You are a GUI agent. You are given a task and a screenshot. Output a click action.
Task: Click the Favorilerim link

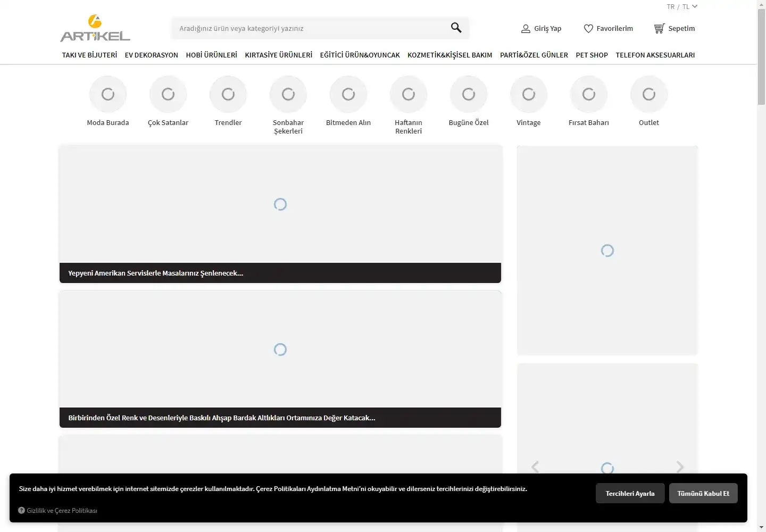(615, 29)
